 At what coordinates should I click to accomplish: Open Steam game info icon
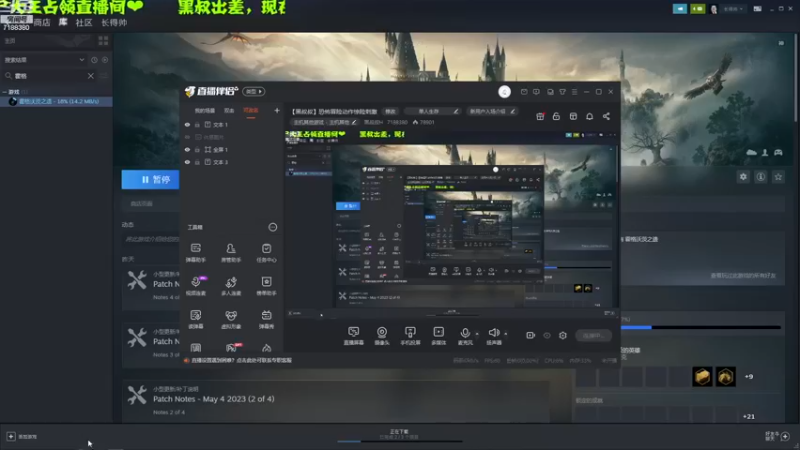[x=761, y=177]
